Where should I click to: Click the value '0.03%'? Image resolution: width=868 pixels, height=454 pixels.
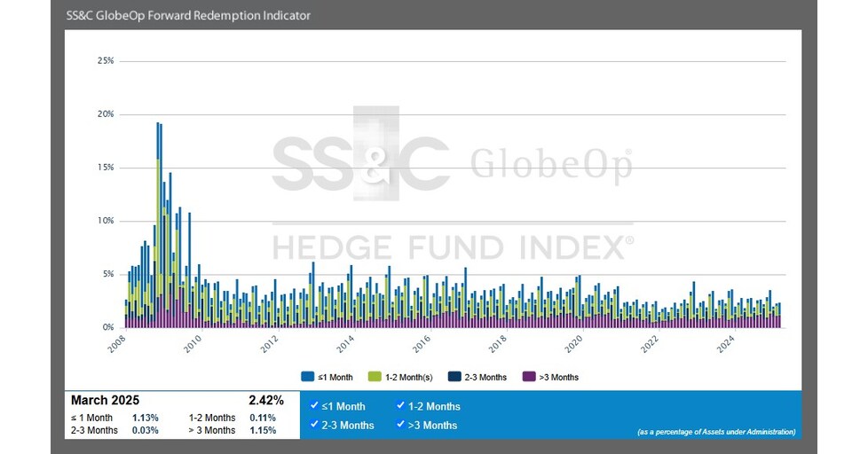pyautogui.click(x=145, y=430)
